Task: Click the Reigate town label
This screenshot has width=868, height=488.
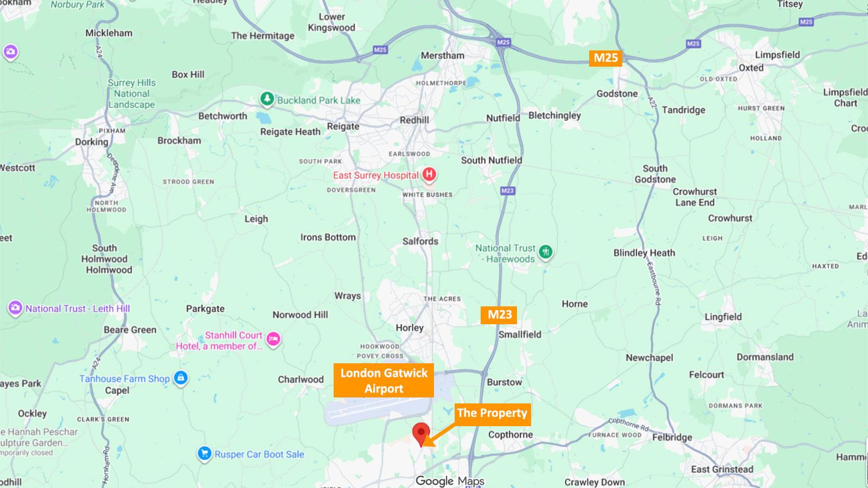Action: (343, 127)
